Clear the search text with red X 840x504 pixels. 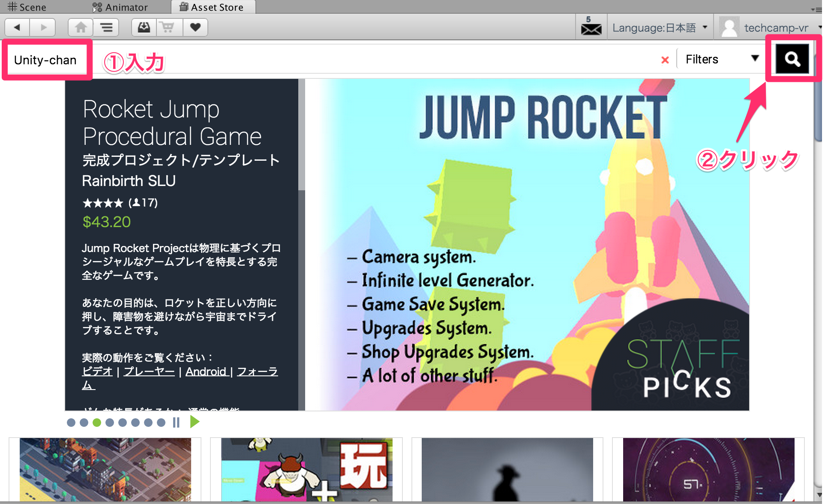pos(665,60)
